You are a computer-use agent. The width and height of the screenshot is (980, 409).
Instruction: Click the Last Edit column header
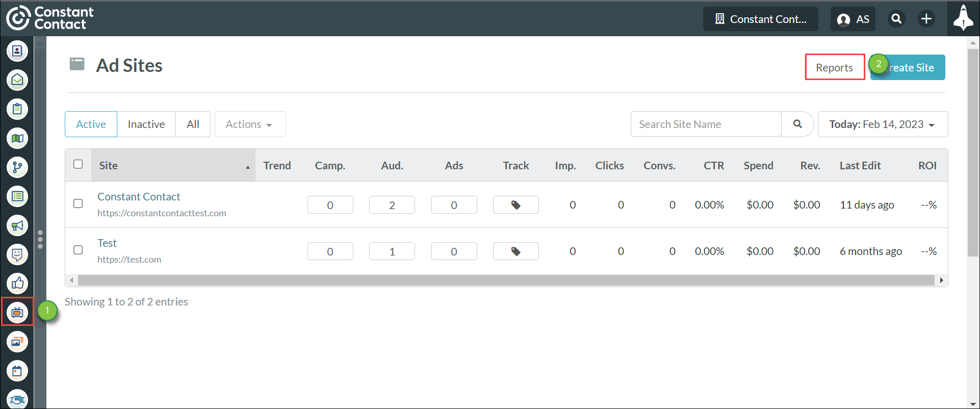coord(860,165)
